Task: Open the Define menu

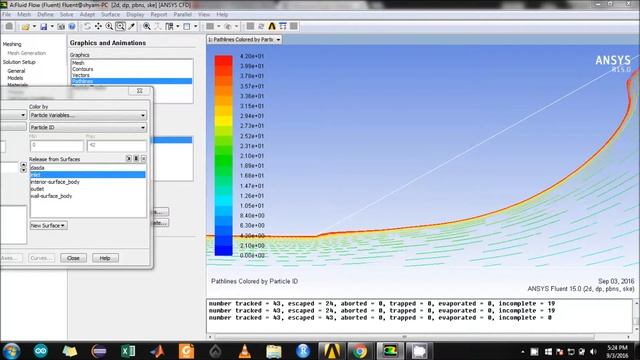Action: 45,15
